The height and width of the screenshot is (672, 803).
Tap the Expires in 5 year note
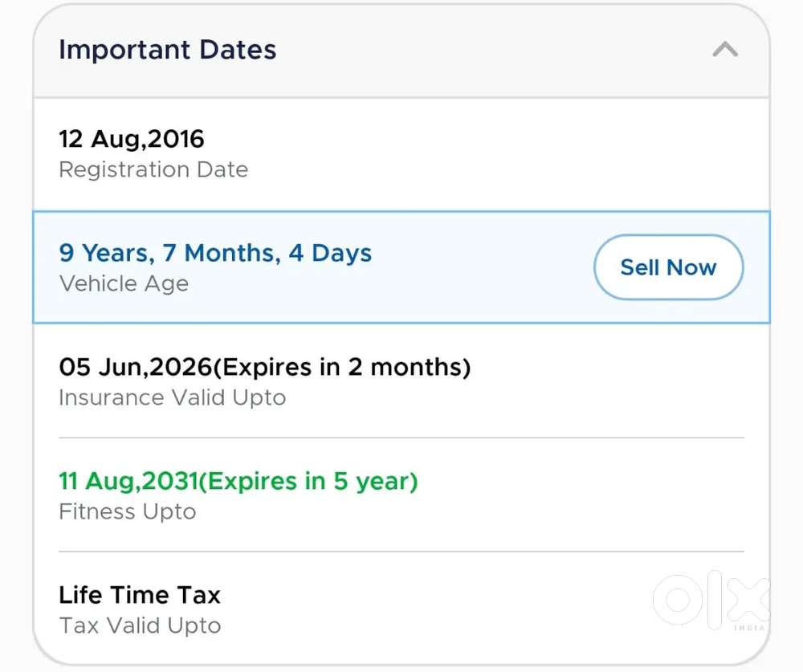308,481
